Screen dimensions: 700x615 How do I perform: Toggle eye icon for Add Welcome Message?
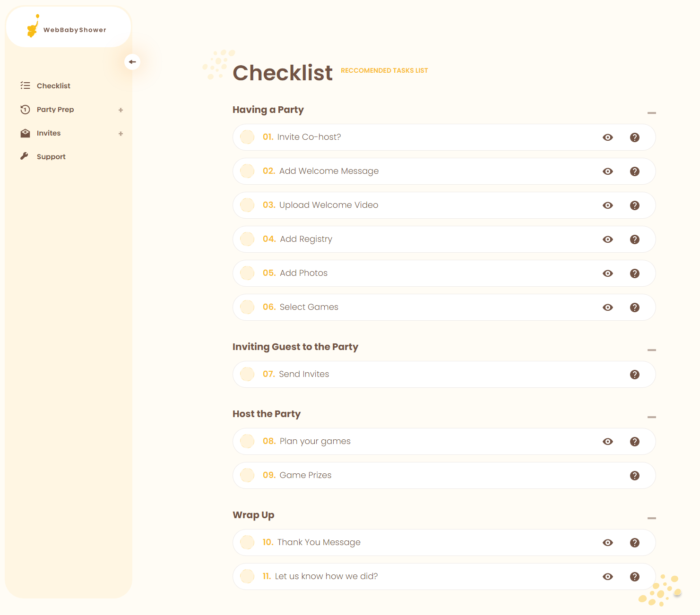608,171
